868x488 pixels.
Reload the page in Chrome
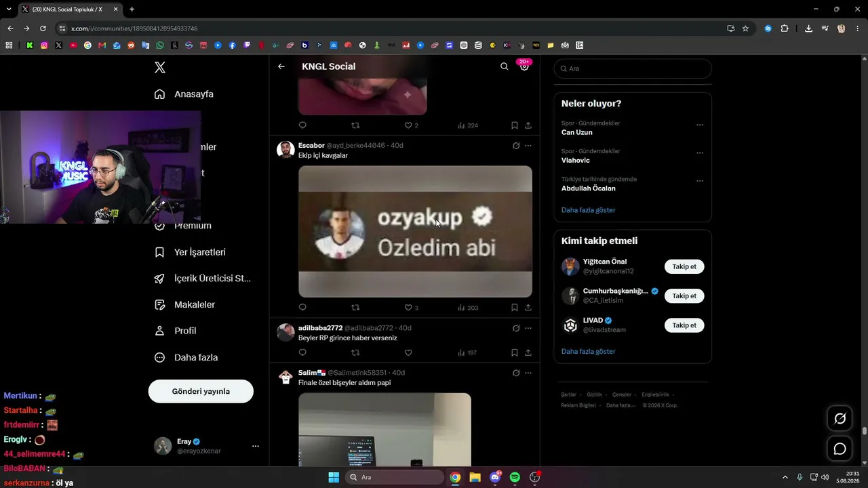(x=43, y=28)
